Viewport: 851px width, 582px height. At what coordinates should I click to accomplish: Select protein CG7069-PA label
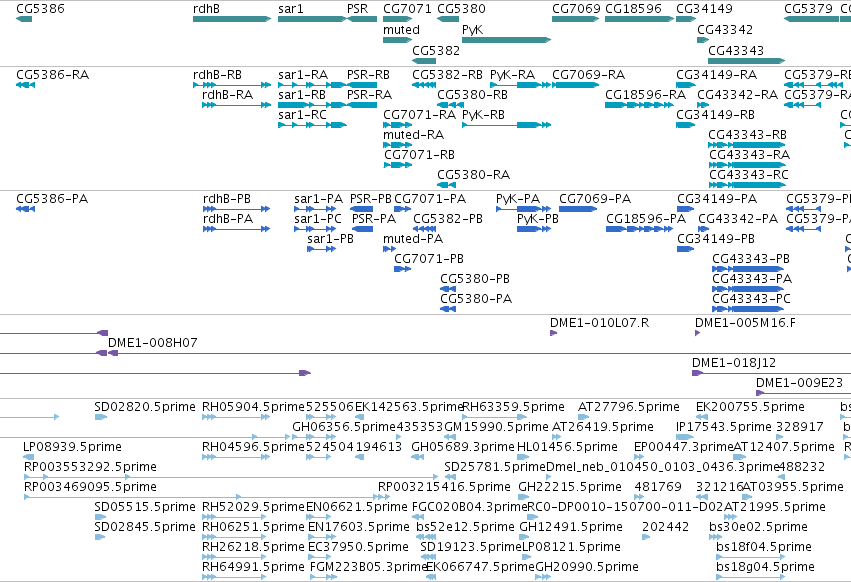[595, 199]
